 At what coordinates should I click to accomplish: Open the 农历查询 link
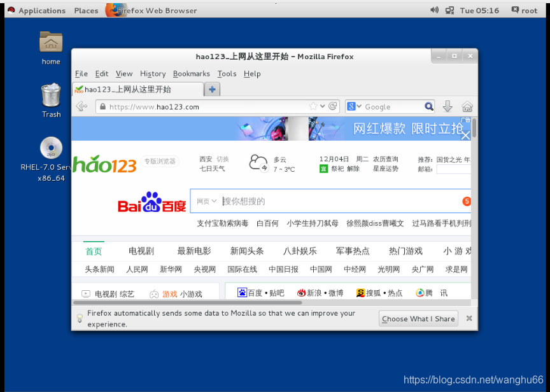coord(386,159)
